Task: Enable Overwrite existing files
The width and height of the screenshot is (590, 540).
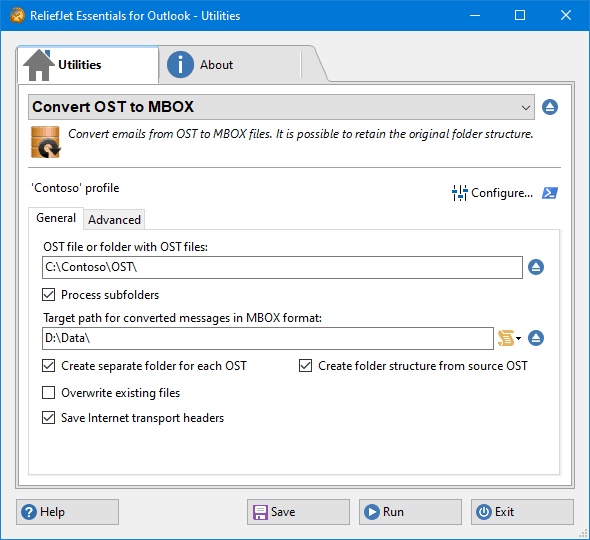Action: tap(49, 392)
